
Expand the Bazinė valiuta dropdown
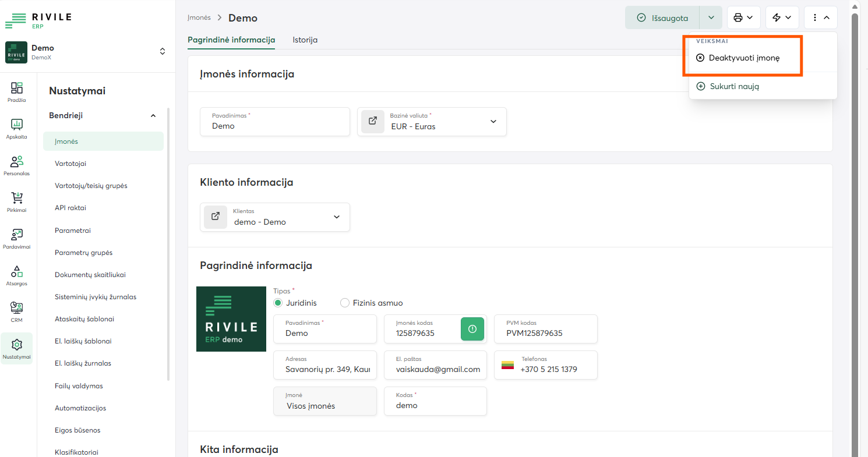[x=493, y=122]
